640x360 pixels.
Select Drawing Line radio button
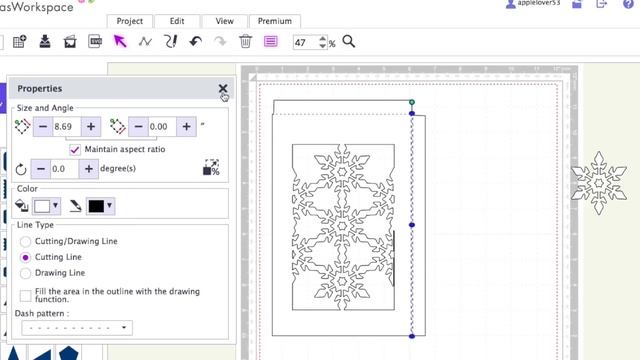25,273
